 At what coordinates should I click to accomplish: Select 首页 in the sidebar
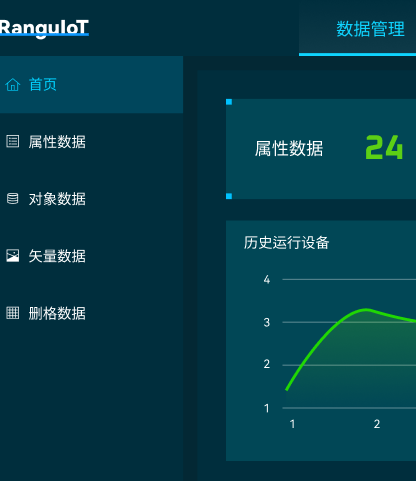tap(91, 85)
